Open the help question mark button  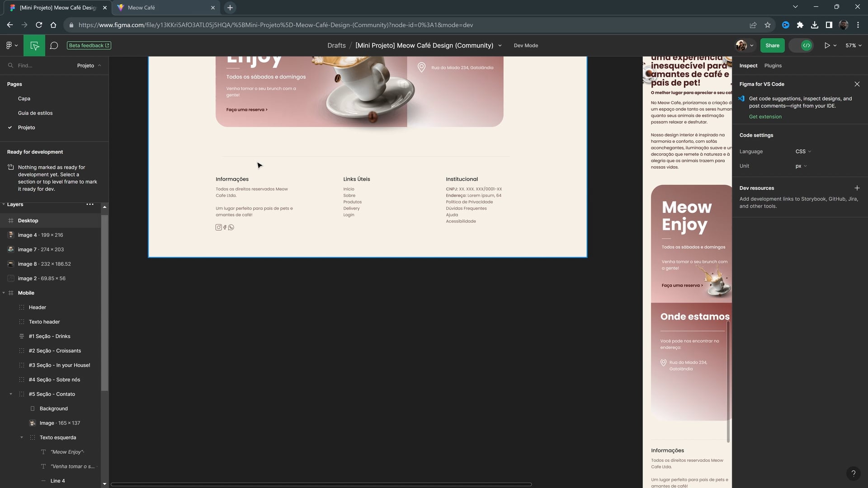tap(853, 473)
